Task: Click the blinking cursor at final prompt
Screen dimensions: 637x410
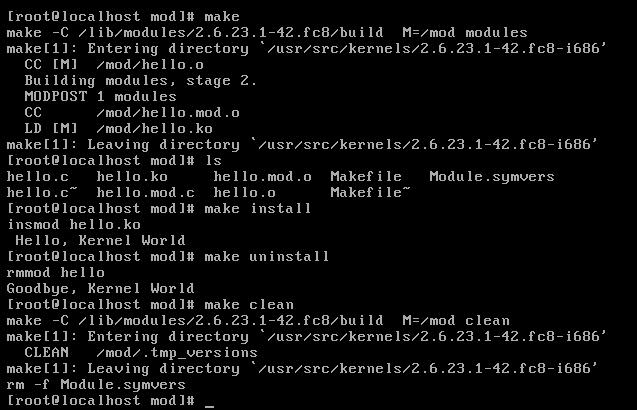Action: (209, 406)
